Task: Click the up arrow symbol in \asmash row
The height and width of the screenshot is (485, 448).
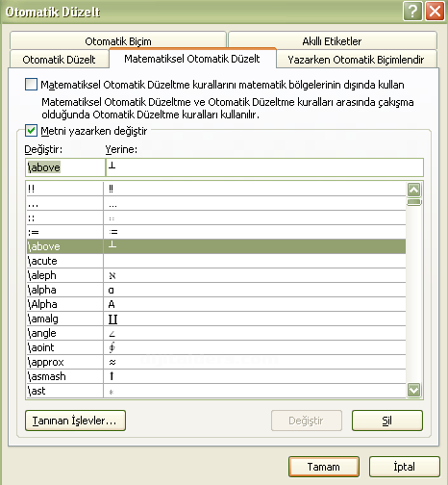Action: click(x=112, y=375)
